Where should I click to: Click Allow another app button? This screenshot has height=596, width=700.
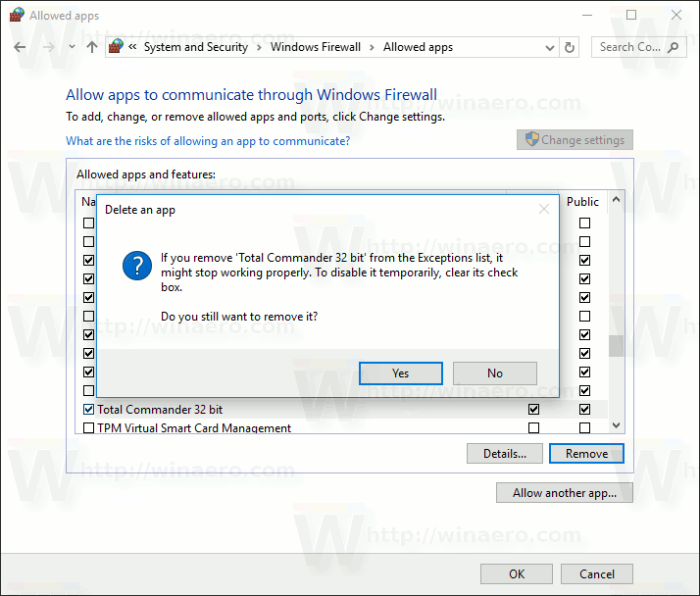(x=565, y=493)
